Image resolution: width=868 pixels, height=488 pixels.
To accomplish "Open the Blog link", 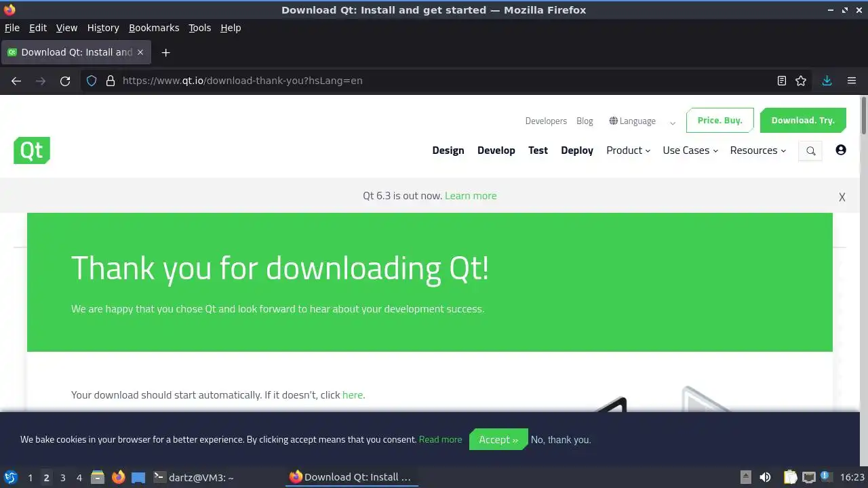I will pyautogui.click(x=585, y=121).
